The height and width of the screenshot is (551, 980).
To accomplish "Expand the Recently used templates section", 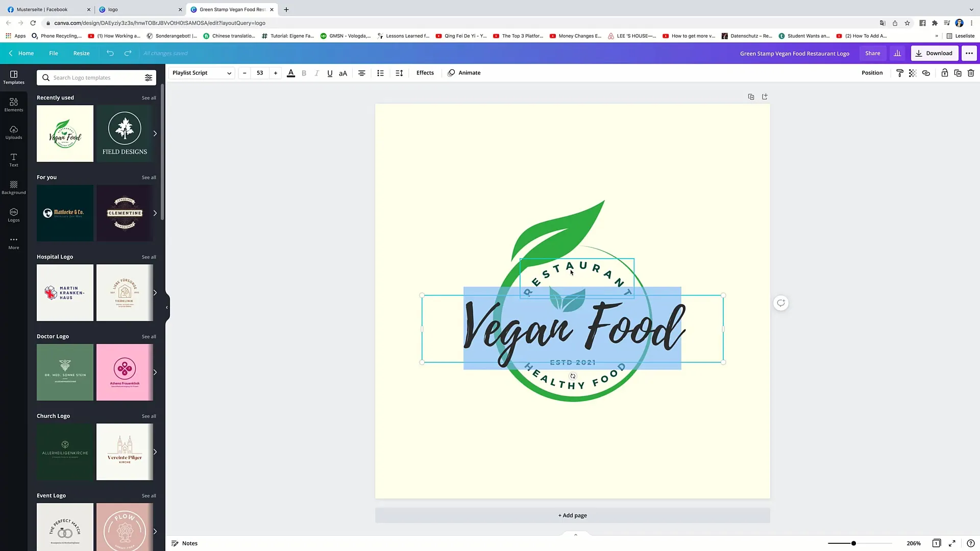I will tap(149, 97).
